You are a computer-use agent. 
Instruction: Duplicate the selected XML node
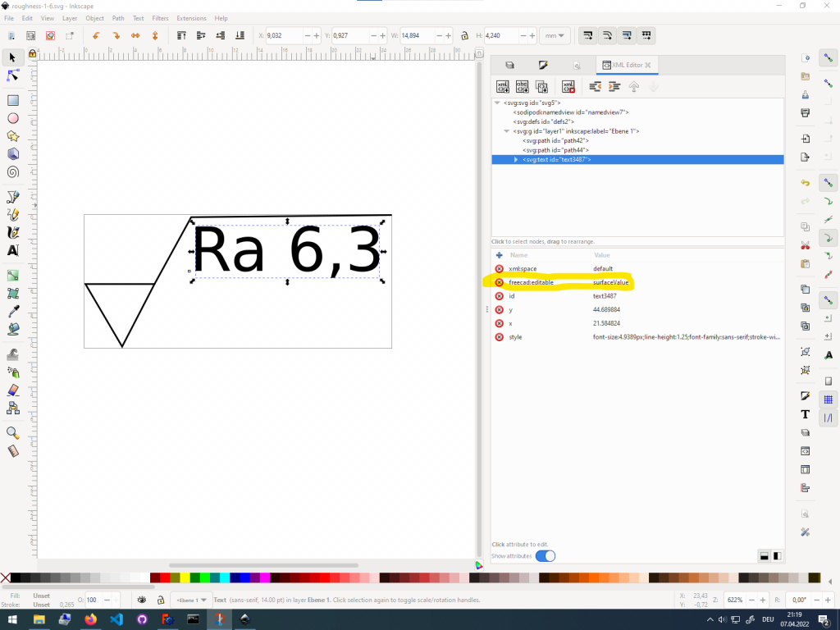pos(541,86)
